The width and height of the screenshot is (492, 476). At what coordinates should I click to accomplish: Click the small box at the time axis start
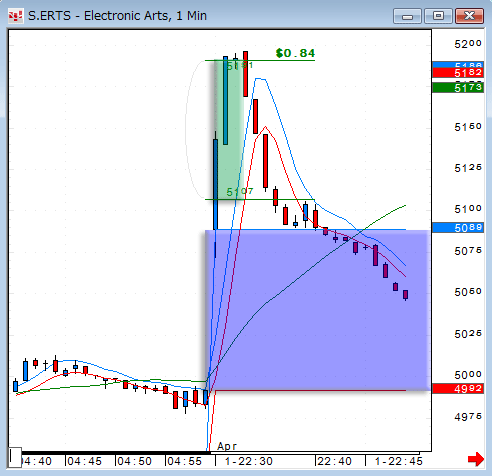click(15, 457)
